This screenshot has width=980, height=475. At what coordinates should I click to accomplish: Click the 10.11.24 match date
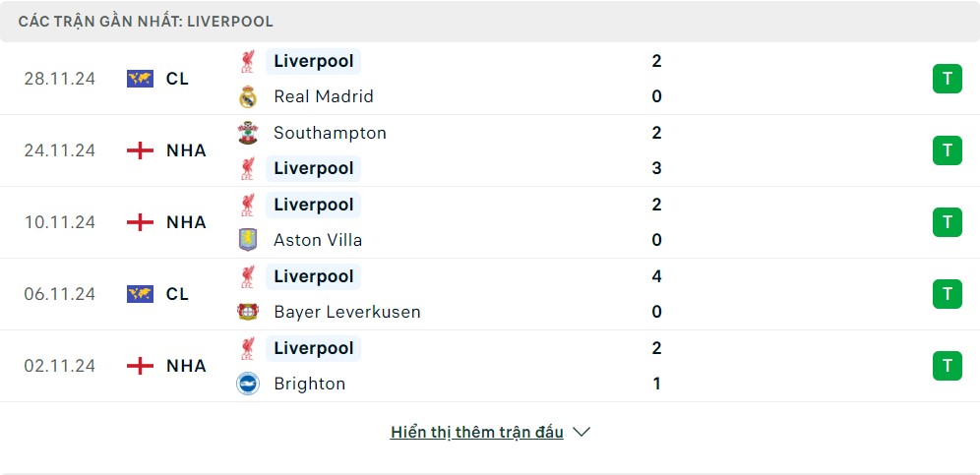(x=60, y=222)
